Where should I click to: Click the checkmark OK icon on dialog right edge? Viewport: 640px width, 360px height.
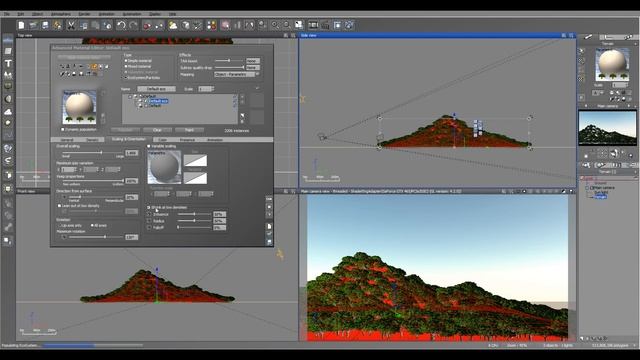pyautogui.click(x=269, y=234)
